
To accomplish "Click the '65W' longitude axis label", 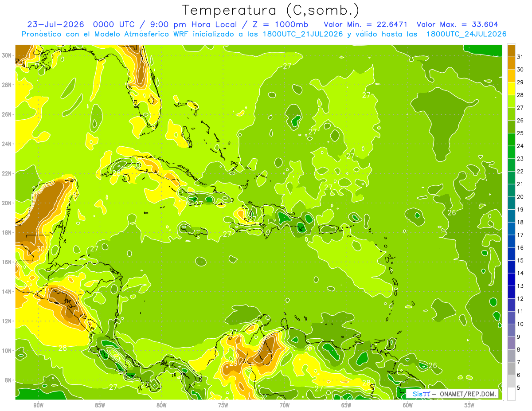I will click(x=346, y=405).
